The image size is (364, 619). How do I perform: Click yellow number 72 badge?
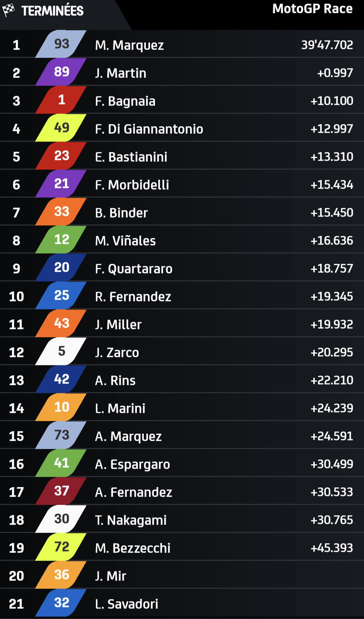(x=61, y=547)
